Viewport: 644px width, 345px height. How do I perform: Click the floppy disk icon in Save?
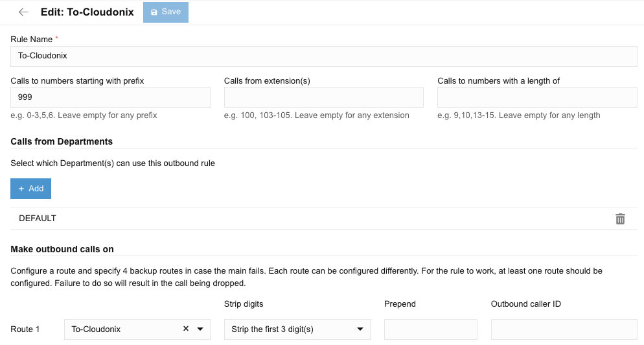[154, 12]
